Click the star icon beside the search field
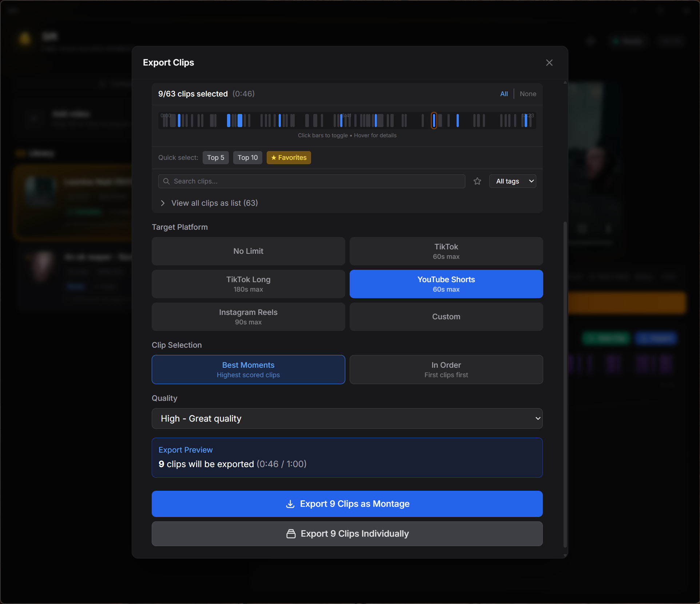This screenshot has height=604, width=700. (x=477, y=181)
